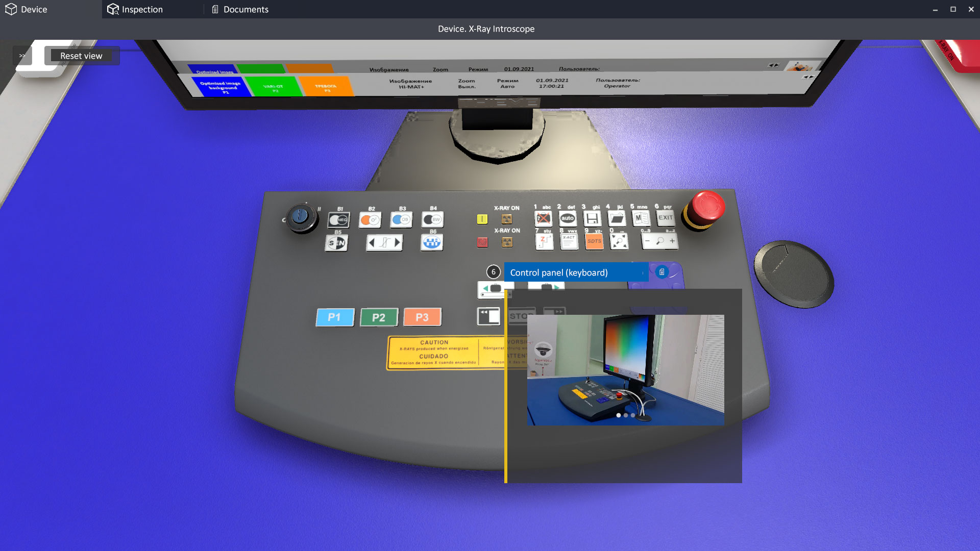Viewport: 980px width, 551px height.
Task: Open the document icon beside the Control panel label
Action: pyautogui.click(x=661, y=272)
